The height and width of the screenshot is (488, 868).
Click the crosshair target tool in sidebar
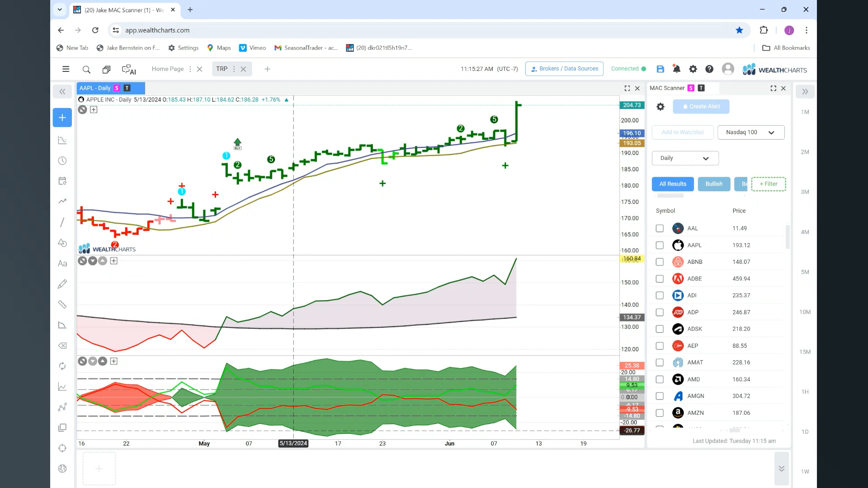62,448
